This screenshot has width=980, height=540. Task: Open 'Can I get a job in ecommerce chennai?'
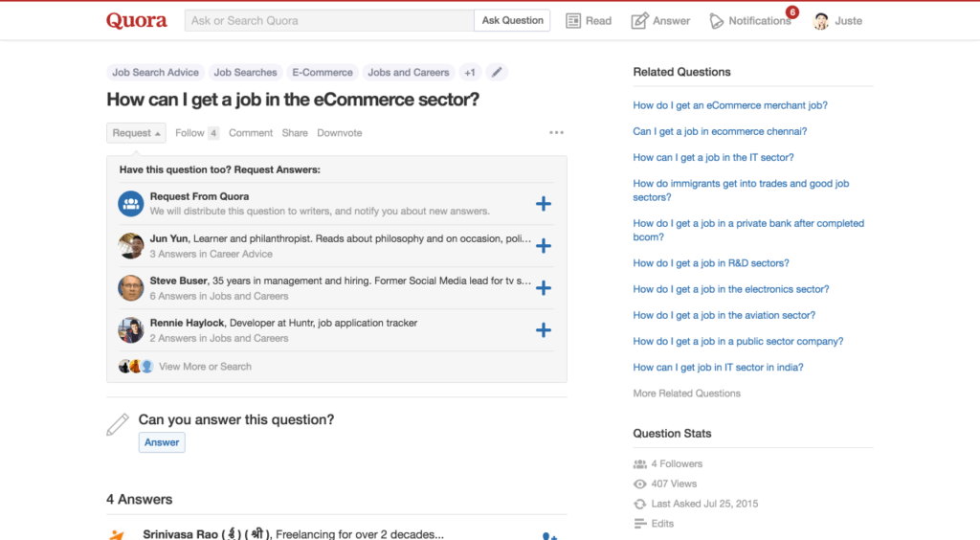[x=720, y=131]
